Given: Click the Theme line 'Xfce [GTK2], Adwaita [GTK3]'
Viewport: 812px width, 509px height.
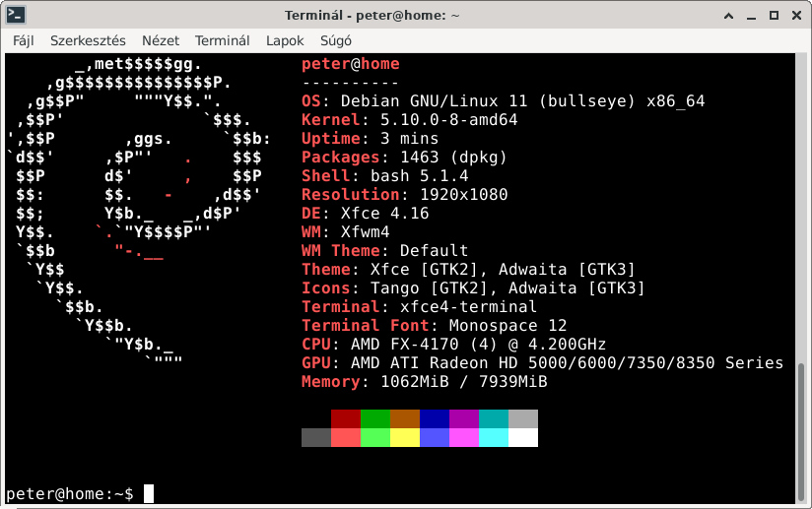Looking at the screenshot, I should pyautogui.click(x=503, y=269).
